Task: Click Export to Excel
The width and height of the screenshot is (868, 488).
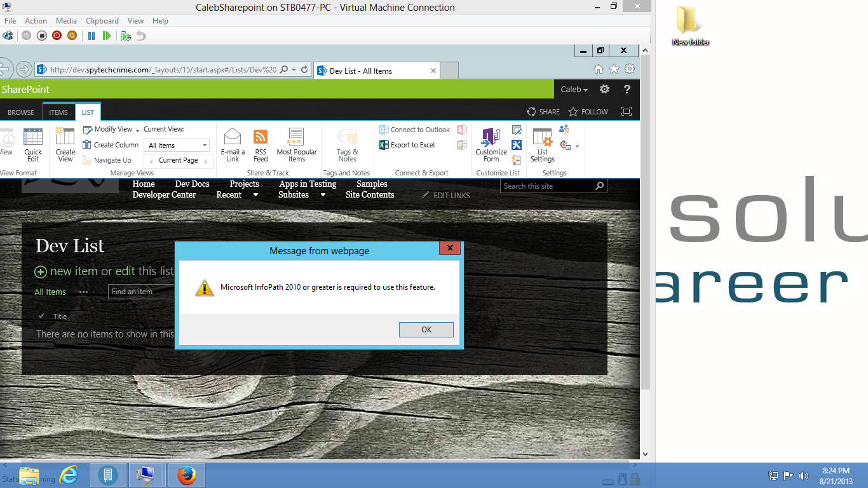Action: pos(407,145)
